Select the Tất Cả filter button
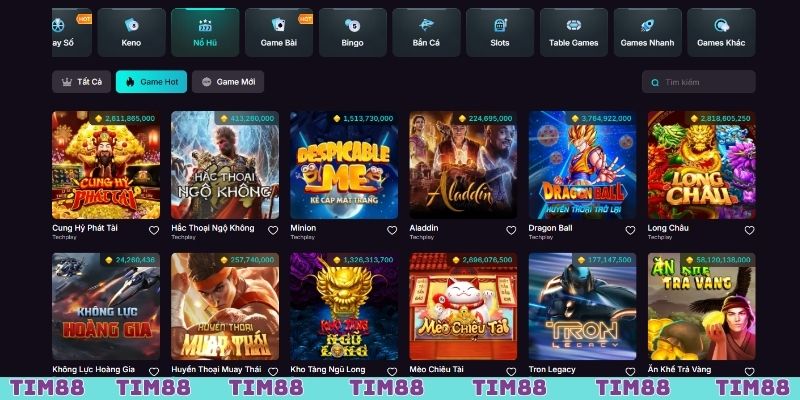Screen dimensions: 800x400 (x=82, y=82)
